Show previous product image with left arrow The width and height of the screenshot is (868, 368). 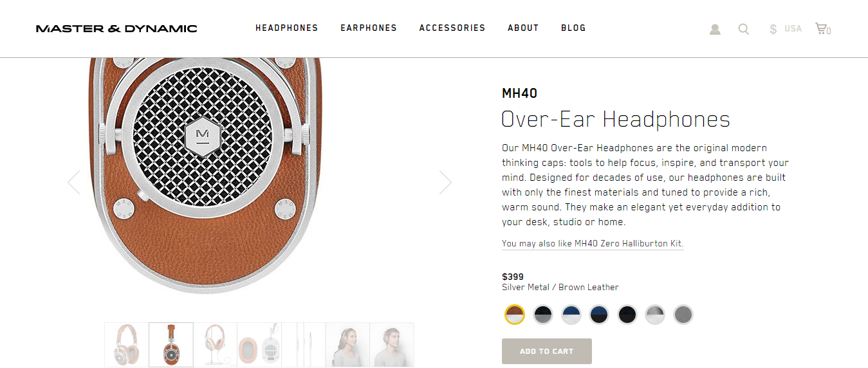pos(74,182)
